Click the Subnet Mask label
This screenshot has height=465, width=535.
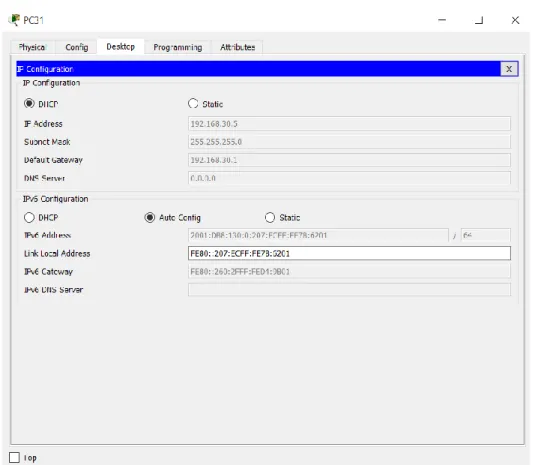pos(47,142)
